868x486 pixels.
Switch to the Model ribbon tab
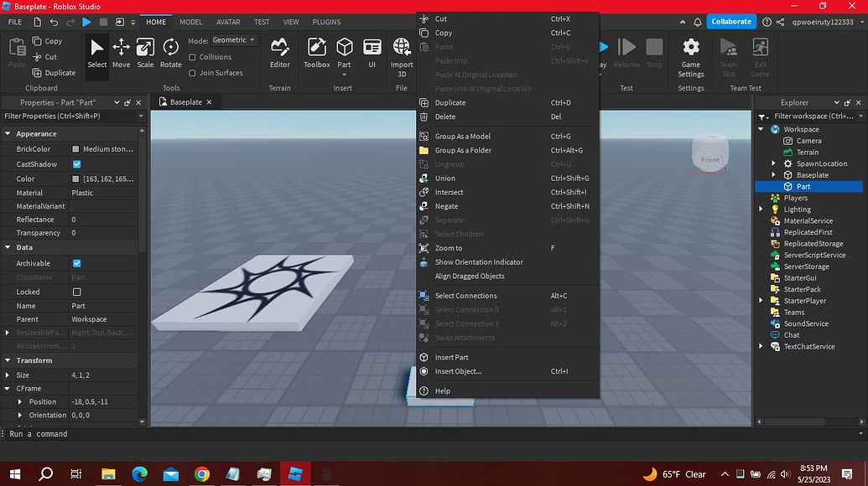click(190, 22)
